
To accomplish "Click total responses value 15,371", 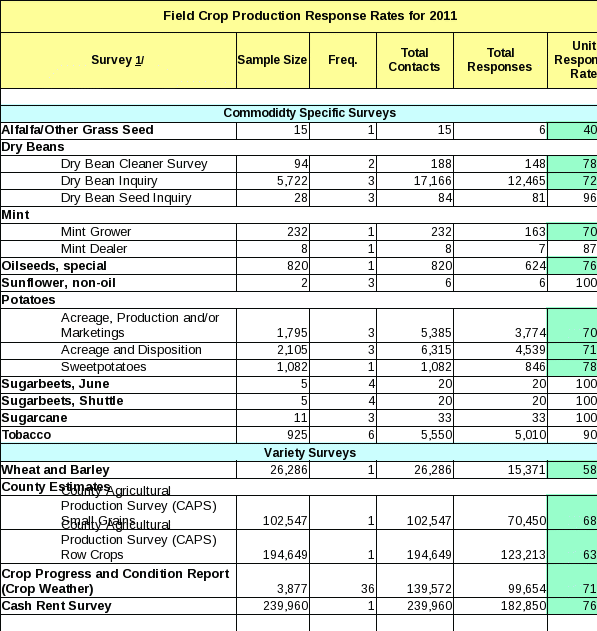I will coord(527,470).
